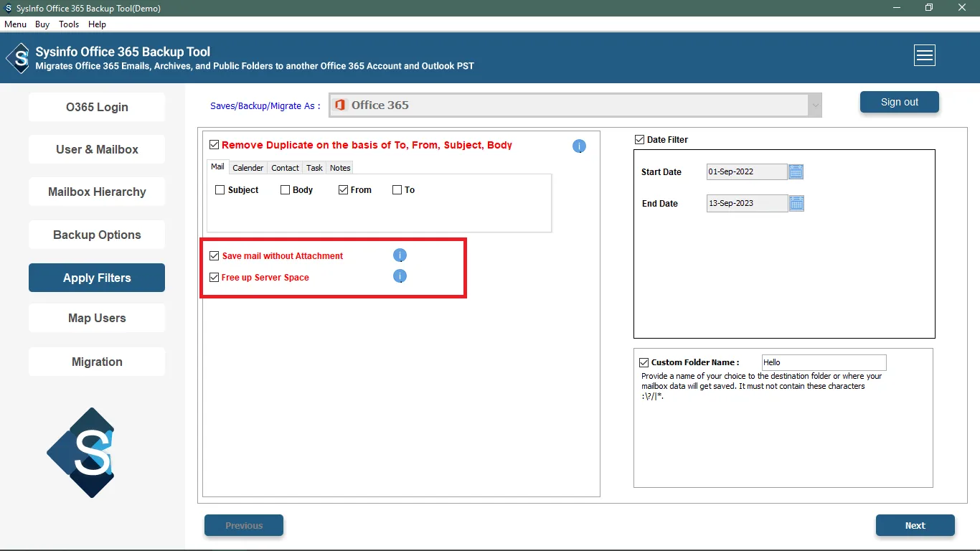This screenshot has height=551, width=980.
Task: Go to the Backup Options step
Action: [97, 235]
